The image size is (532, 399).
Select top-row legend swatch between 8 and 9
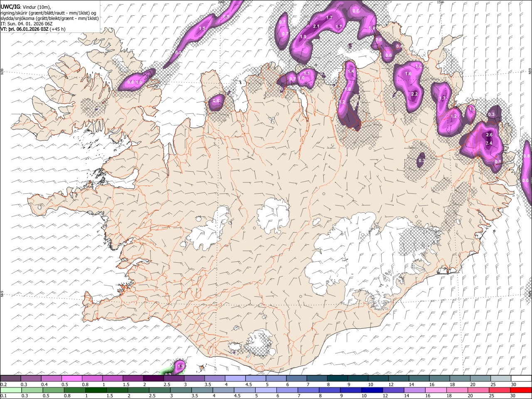(337, 378)
